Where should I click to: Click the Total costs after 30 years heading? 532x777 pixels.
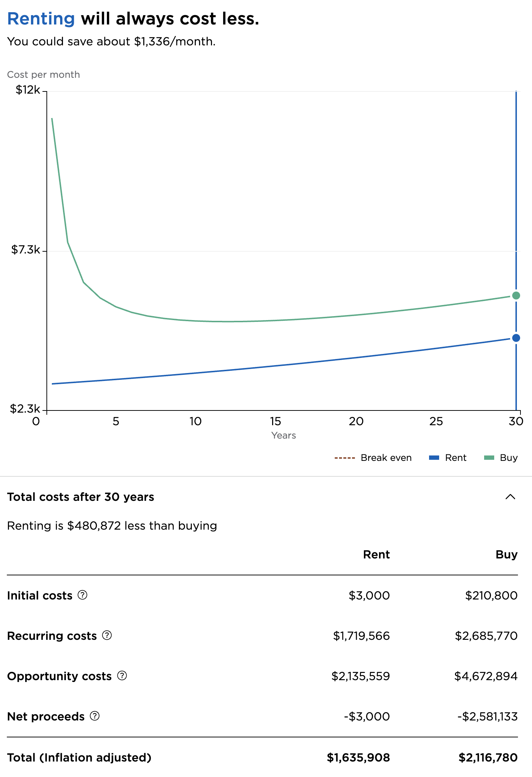81,497
